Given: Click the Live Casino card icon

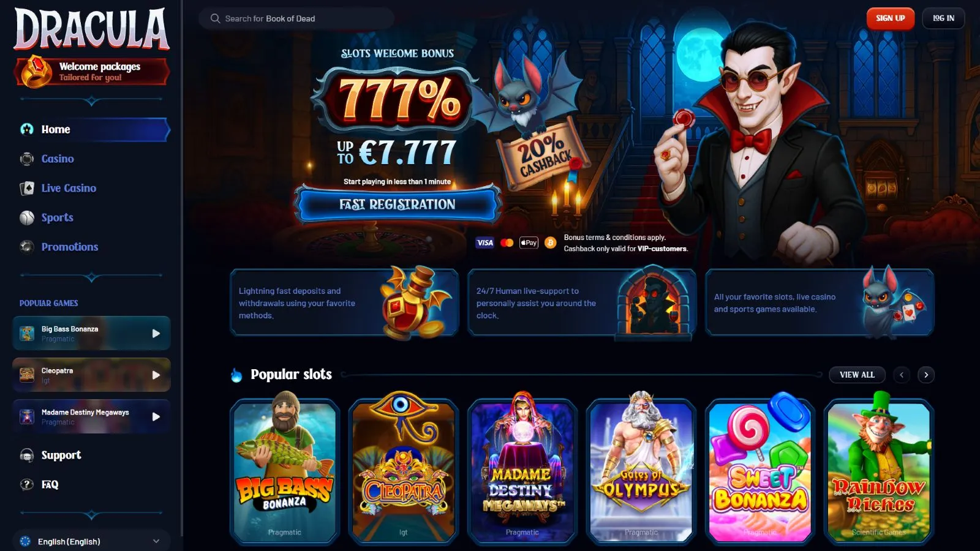Looking at the screenshot, I should [27, 189].
